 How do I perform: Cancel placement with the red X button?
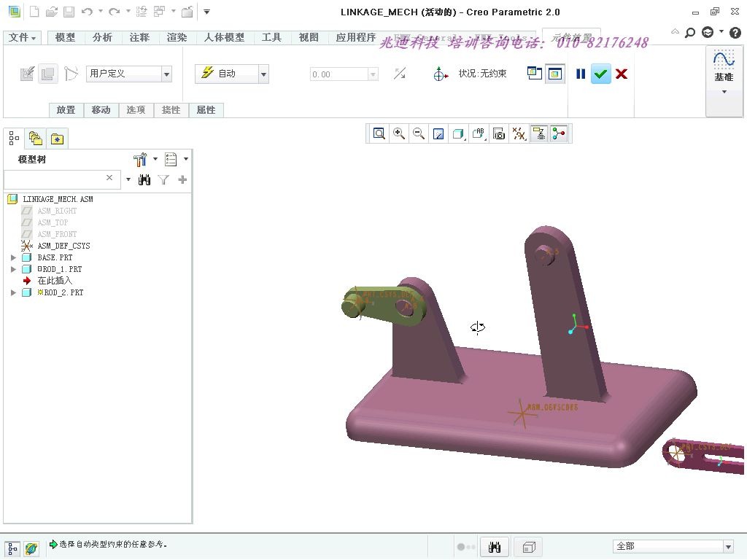tap(621, 74)
